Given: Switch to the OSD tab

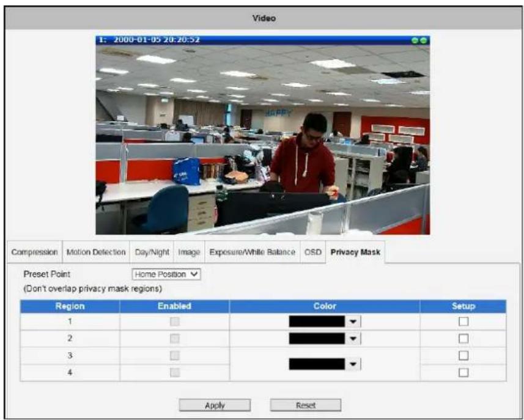Looking at the screenshot, I should pos(313,252).
